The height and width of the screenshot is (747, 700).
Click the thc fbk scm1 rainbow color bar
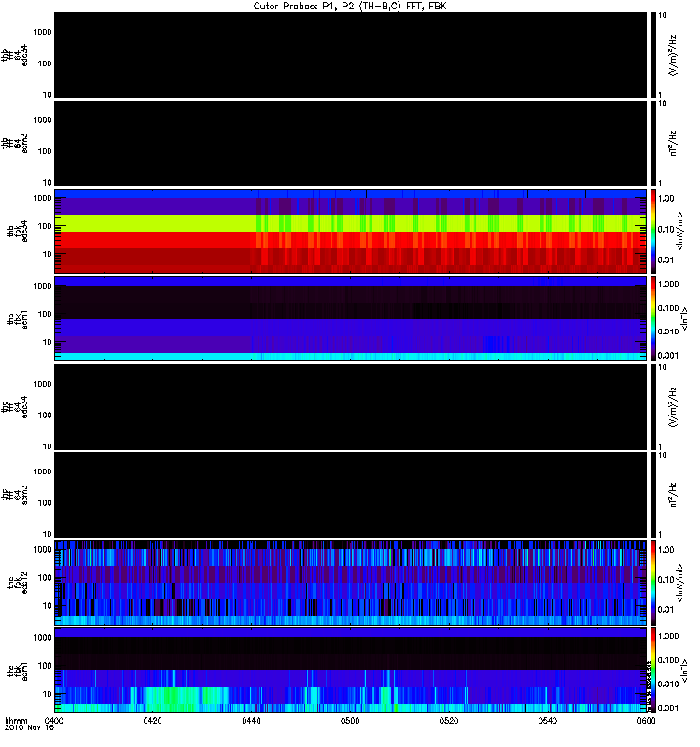(x=652, y=670)
